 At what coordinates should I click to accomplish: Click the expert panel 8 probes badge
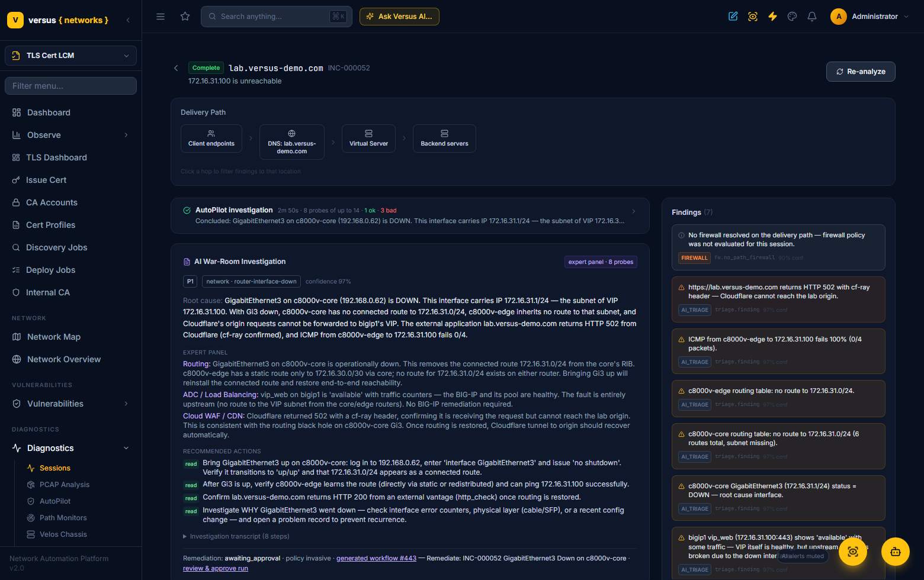click(x=601, y=262)
